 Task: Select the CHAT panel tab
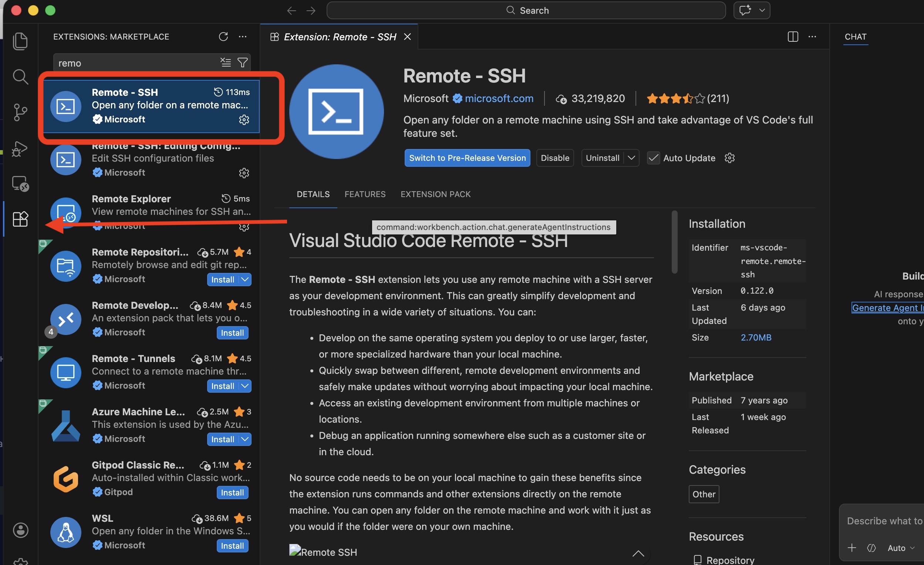[x=855, y=37]
